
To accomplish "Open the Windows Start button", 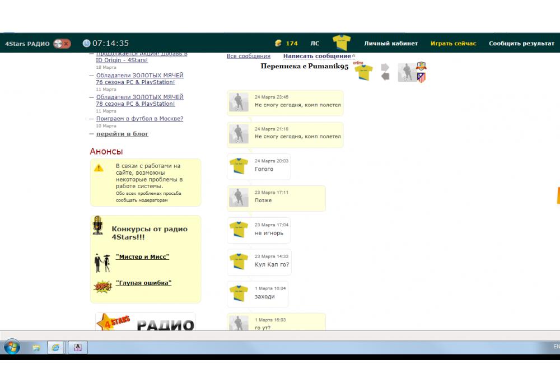I will (x=12, y=347).
